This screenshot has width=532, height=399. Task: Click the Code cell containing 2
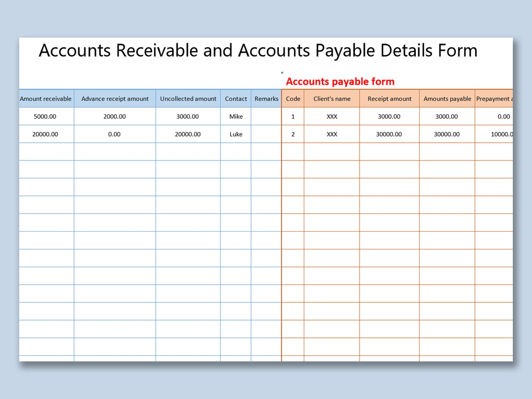coord(293,134)
